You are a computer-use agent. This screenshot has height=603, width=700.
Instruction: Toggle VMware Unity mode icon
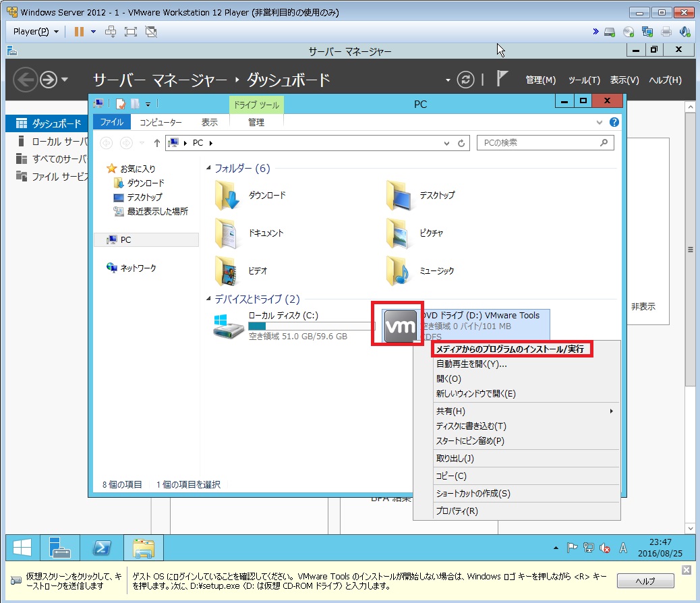(x=151, y=32)
